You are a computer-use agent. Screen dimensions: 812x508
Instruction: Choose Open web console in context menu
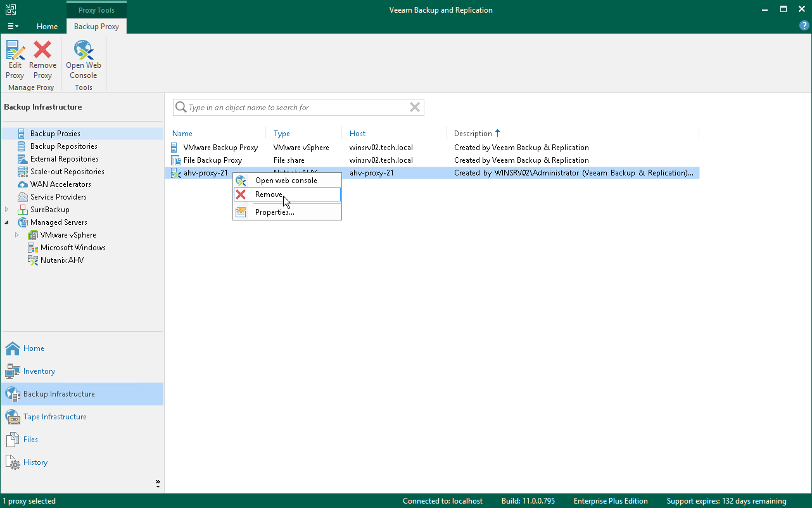click(x=287, y=181)
